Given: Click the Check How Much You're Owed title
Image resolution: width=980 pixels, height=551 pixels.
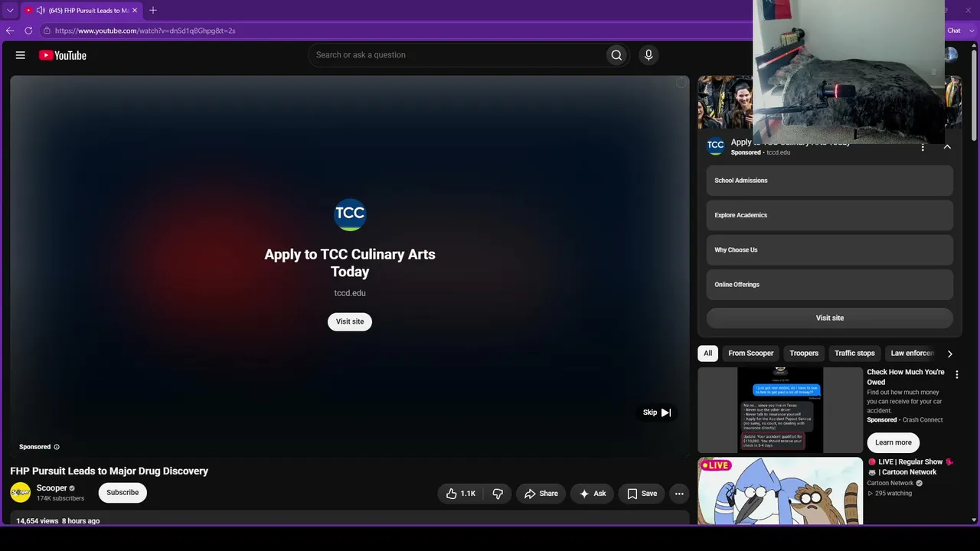Looking at the screenshot, I should (x=906, y=377).
